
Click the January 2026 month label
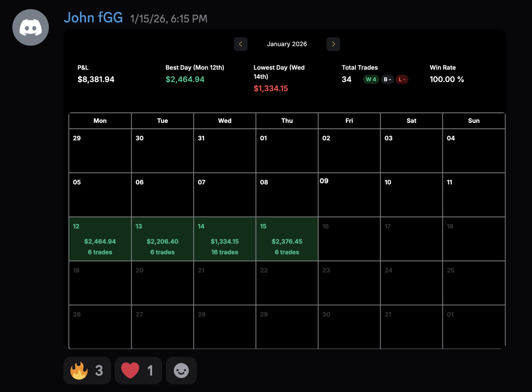[x=287, y=44]
